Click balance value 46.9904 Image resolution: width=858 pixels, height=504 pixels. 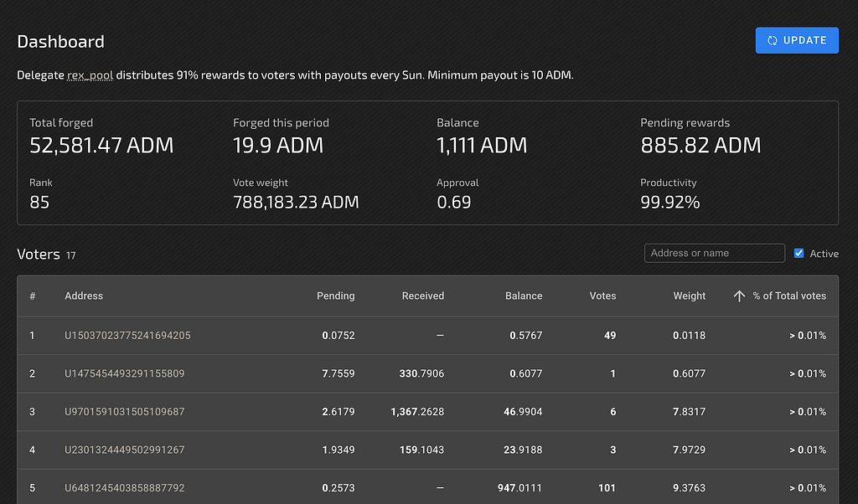523,412
